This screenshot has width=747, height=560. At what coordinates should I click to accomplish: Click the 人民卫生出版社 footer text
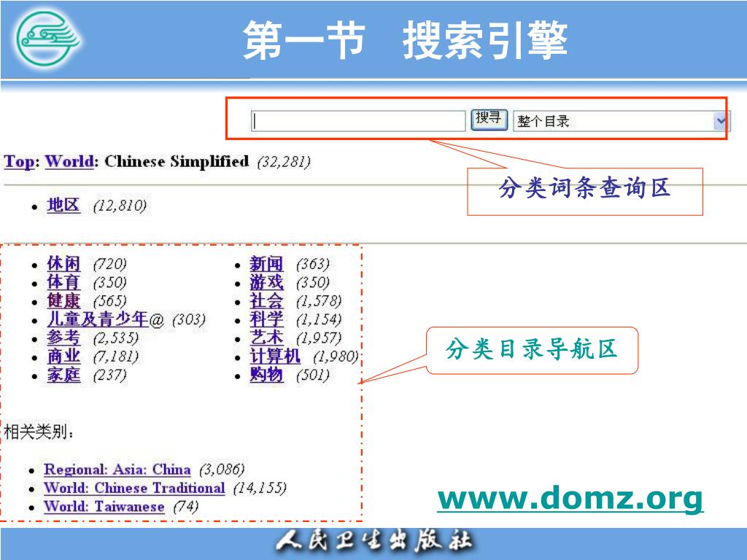click(373, 542)
